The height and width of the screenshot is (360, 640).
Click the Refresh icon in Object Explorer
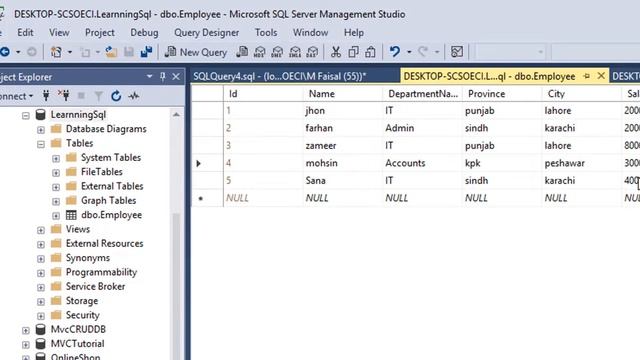[116, 96]
